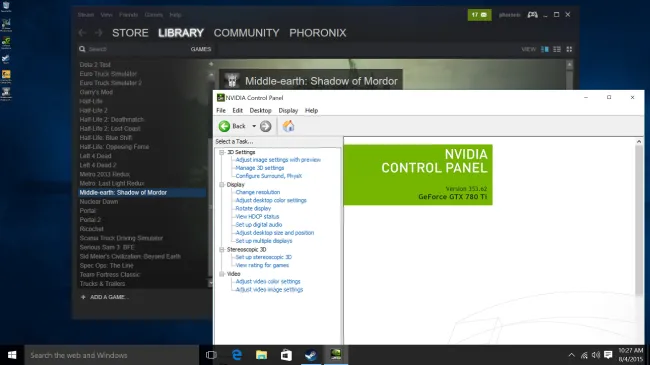Select Euro Truck Simulator 2 in Steam library

click(x=110, y=83)
